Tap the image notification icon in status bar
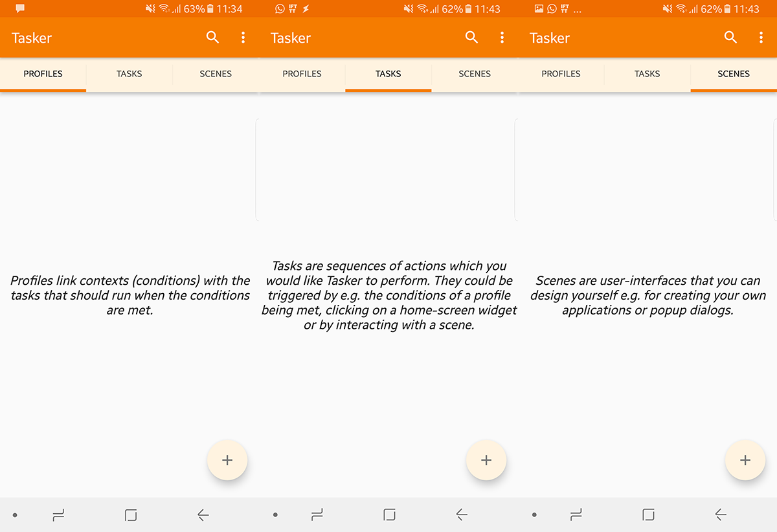Viewport: 777px width, 532px height. (539, 9)
